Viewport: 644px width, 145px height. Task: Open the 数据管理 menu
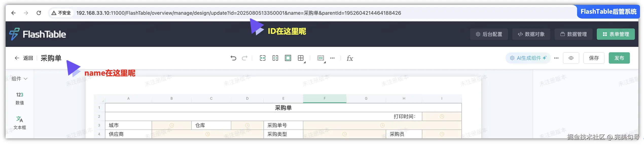(x=574, y=34)
